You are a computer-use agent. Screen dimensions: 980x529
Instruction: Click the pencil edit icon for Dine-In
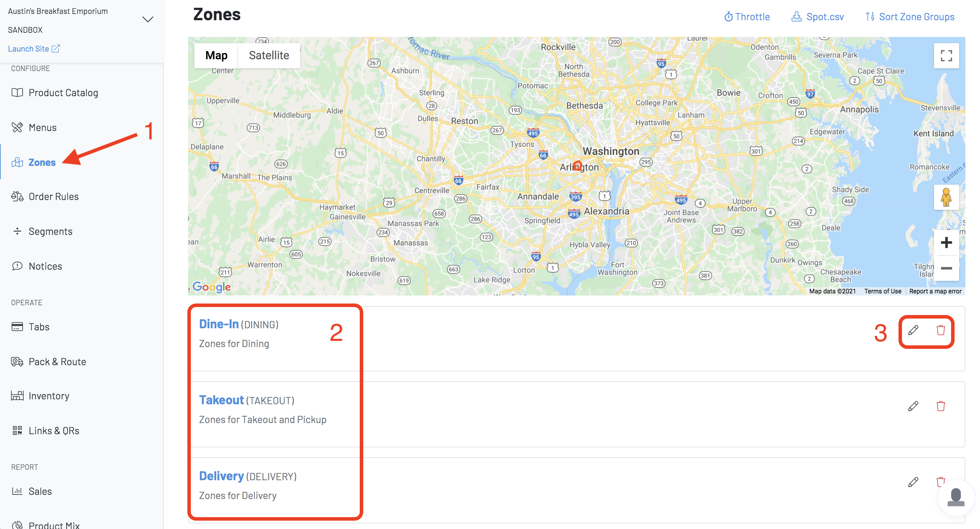(x=913, y=330)
